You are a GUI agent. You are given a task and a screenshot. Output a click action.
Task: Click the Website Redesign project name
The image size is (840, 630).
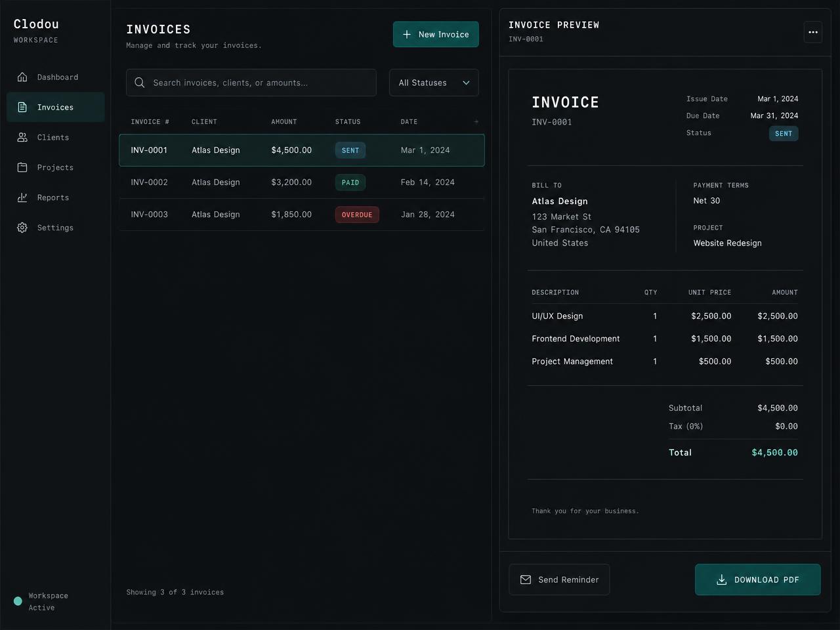[728, 243]
